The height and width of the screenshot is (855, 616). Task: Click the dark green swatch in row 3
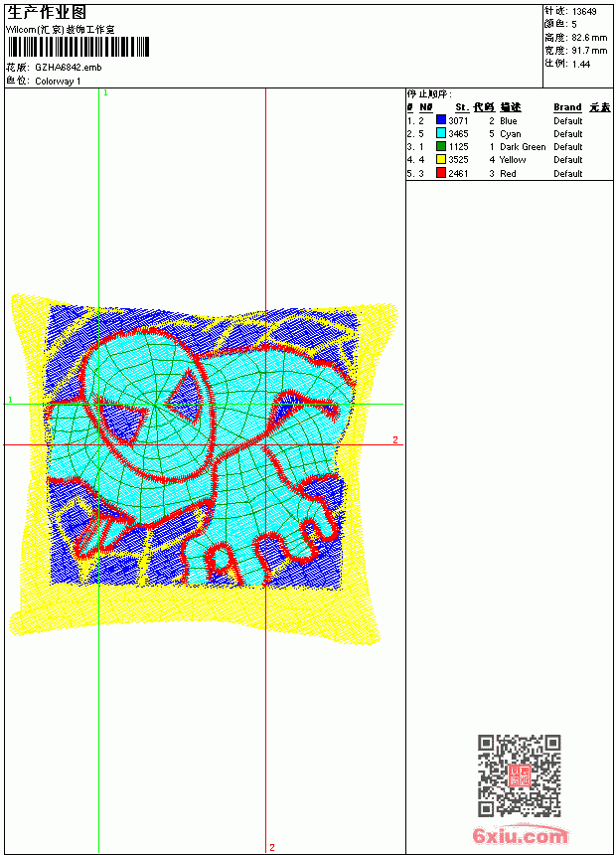point(441,146)
